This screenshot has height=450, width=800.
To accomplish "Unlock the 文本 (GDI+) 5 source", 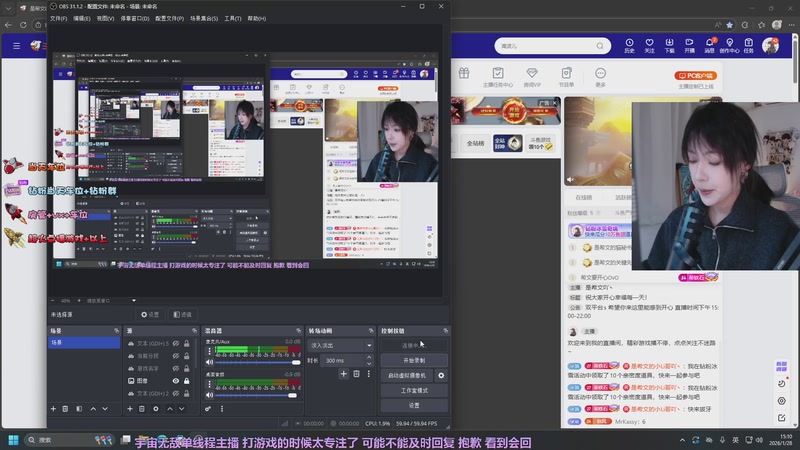I will (x=187, y=343).
